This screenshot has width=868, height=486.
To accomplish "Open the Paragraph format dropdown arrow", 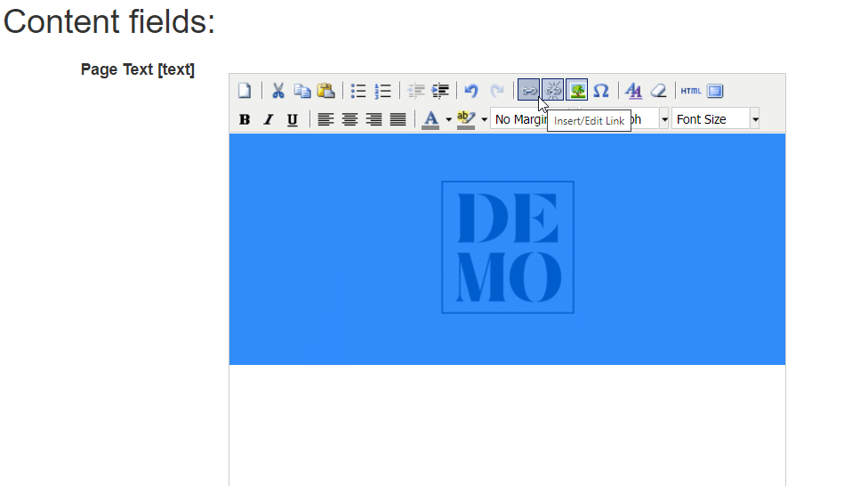I will [x=664, y=118].
